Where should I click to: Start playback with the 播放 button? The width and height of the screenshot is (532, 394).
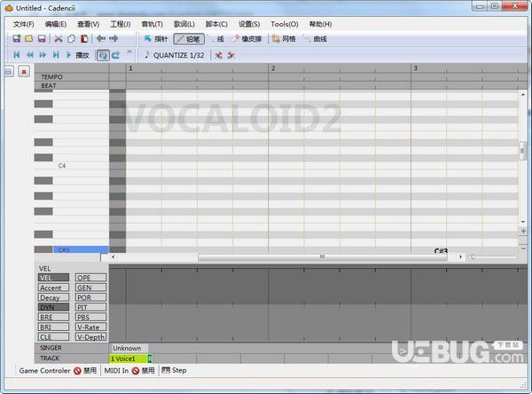(77, 55)
